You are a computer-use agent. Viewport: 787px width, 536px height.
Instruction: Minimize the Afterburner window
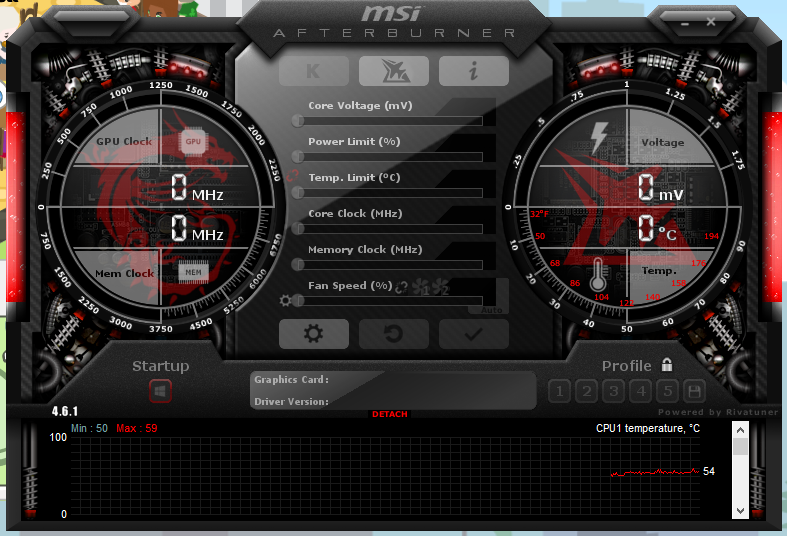point(685,23)
